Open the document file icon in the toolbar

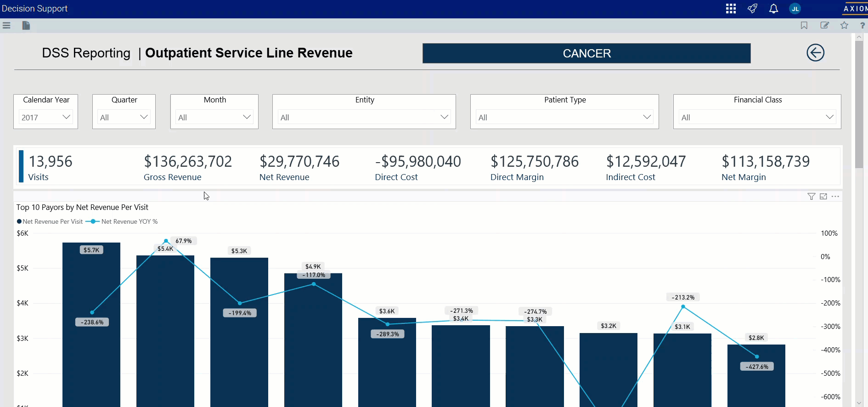(x=26, y=26)
